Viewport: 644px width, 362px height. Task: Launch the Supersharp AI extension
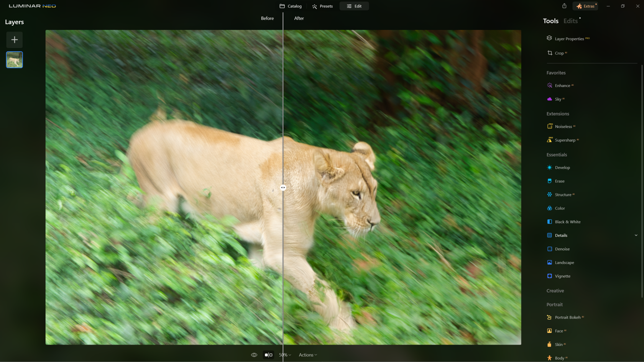coord(566,140)
